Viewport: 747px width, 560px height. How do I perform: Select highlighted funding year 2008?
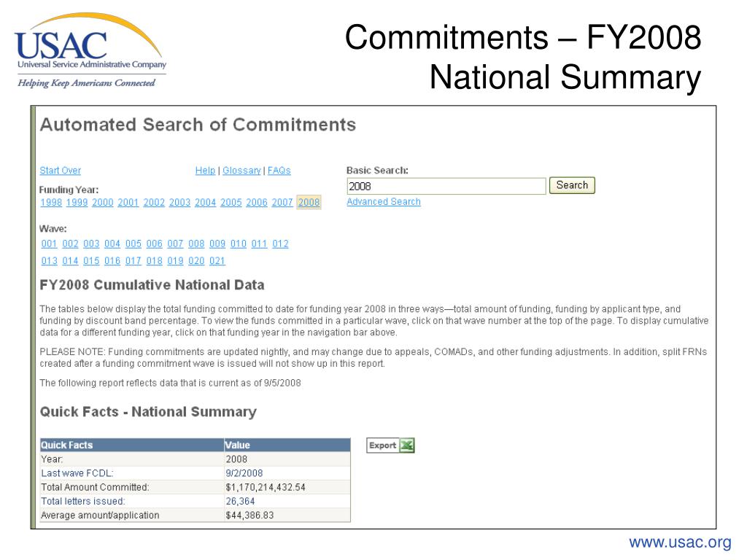[x=309, y=203]
